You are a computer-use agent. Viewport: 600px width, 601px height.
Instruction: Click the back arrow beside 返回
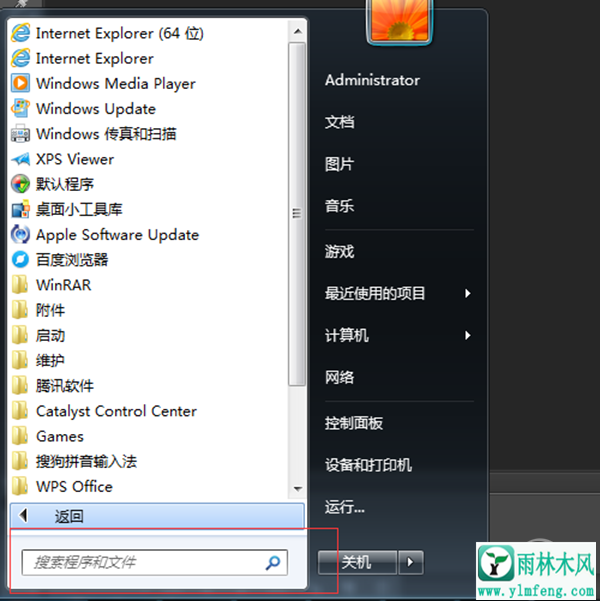(x=24, y=516)
